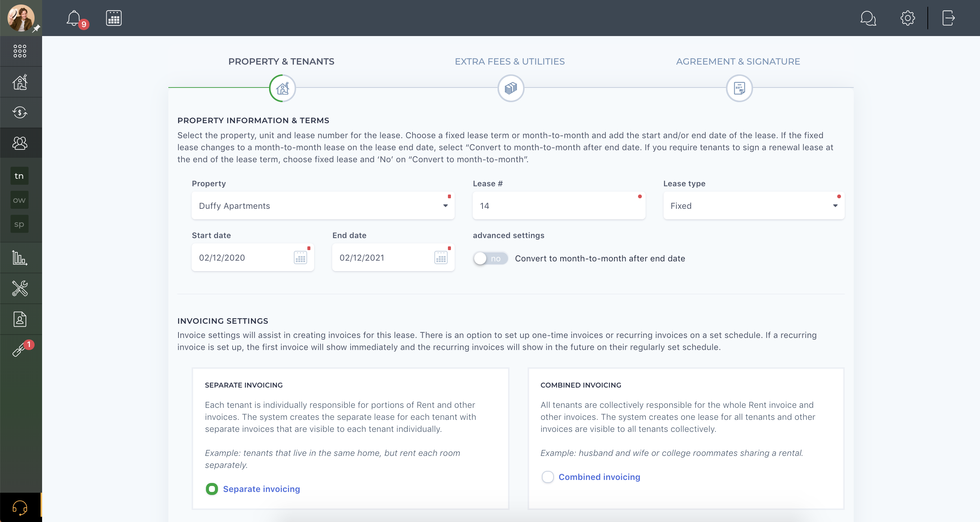Open the documents profile icon in sidebar
The height and width of the screenshot is (522, 980).
[20, 319]
